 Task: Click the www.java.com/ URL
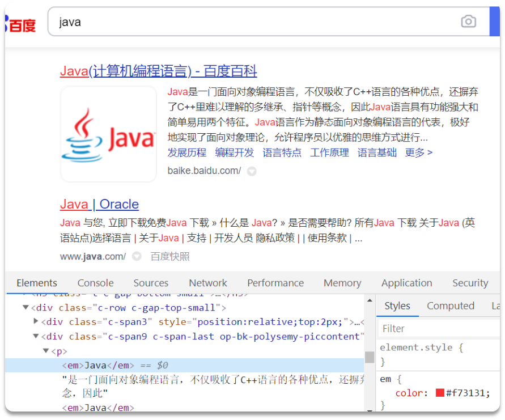[x=93, y=256]
